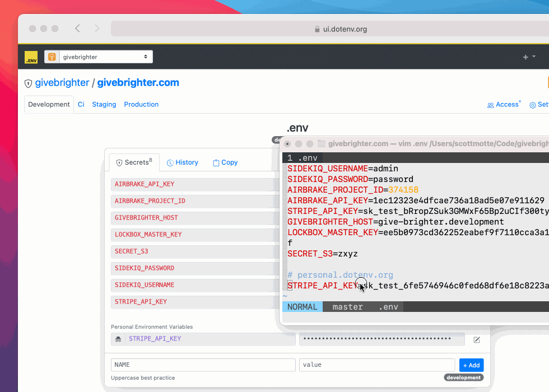Image resolution: width=549 pixels, height=392 pixels.
Task: Open the givebrighter organization breadcrumb link
Action: click(62, 83)
